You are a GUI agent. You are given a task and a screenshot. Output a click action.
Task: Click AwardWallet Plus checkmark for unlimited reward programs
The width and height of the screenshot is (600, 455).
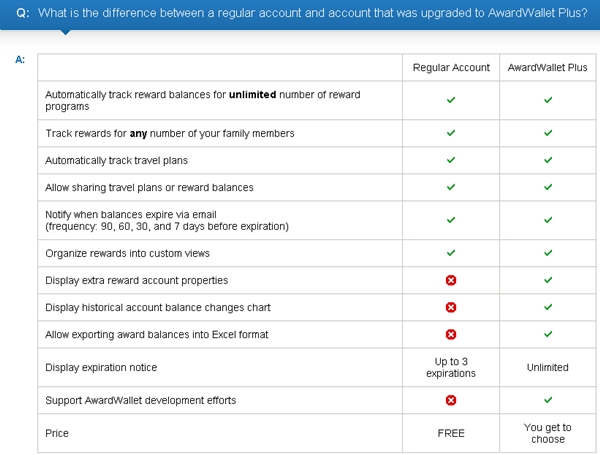pyautogui.click(x=548, y=100)
